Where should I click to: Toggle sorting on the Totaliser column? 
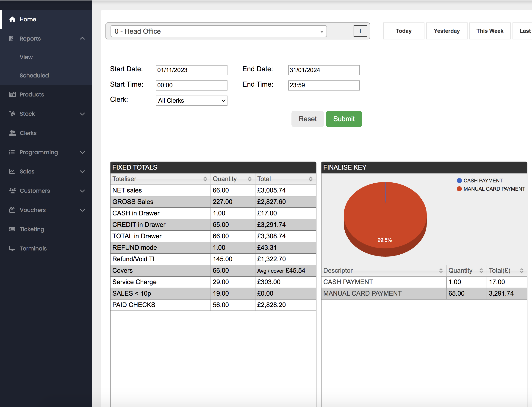point(206,179)
